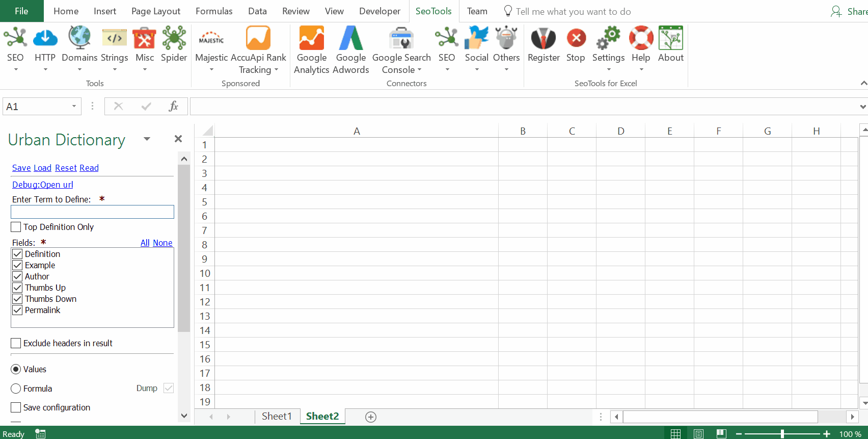Open the File tab
Viewport: 868px width, 439px height.
(x=21, y=11)
